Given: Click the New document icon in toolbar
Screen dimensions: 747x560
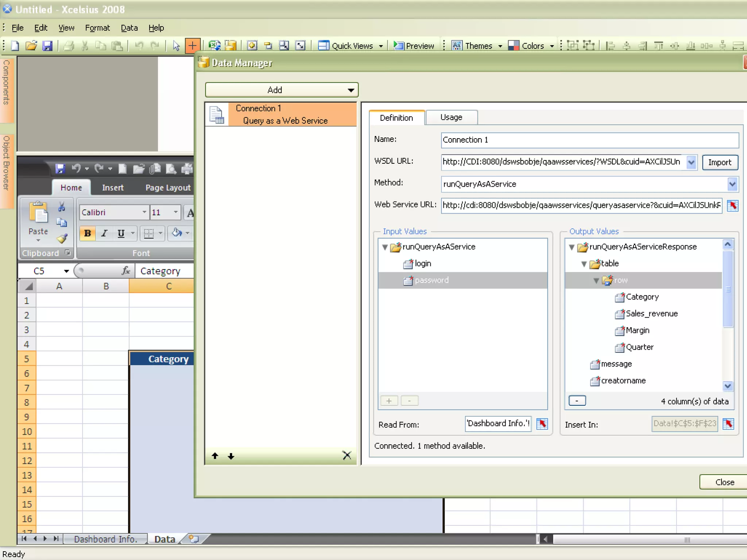Looking at the screenshot, I should click(15, 46).
